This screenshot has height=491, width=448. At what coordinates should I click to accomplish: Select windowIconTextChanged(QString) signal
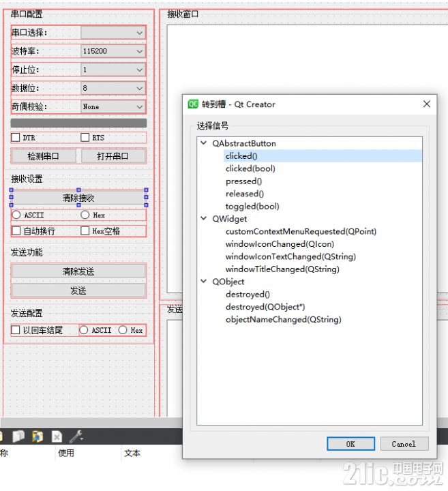point(290,256)
